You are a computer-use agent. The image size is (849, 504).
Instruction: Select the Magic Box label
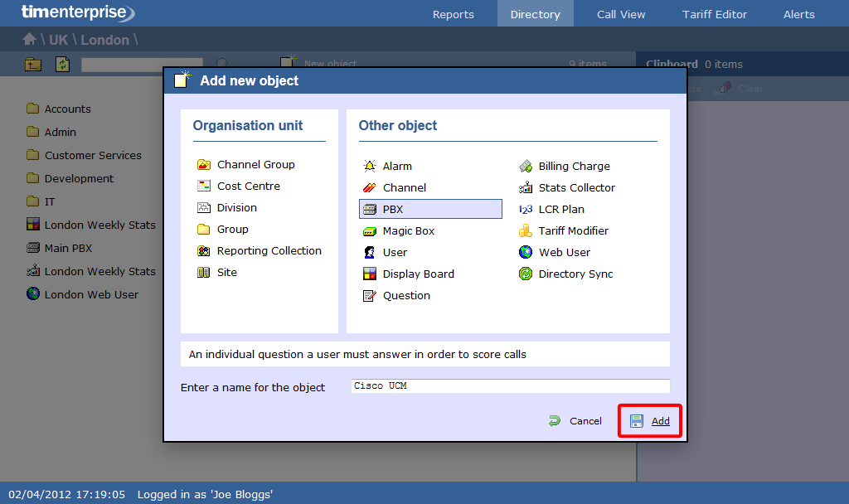point(409,231)
